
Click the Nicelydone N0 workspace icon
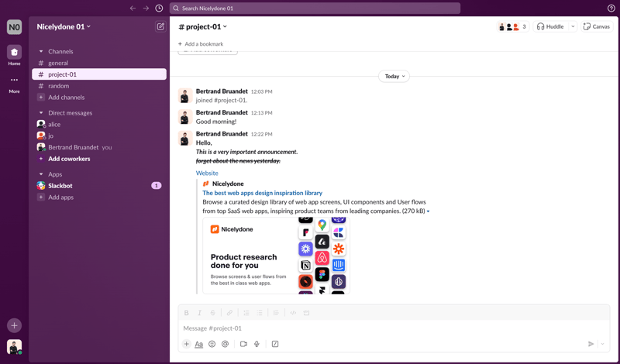pyautogui.click(x=14, y=27)
